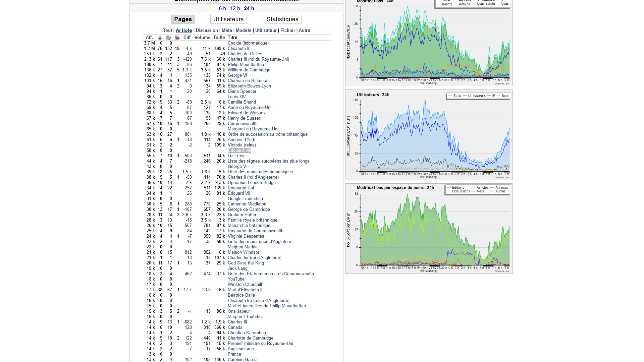Screen dimensions: 644x362
Task: Open the Château de Balmoral page
Action: pos(248,81)
